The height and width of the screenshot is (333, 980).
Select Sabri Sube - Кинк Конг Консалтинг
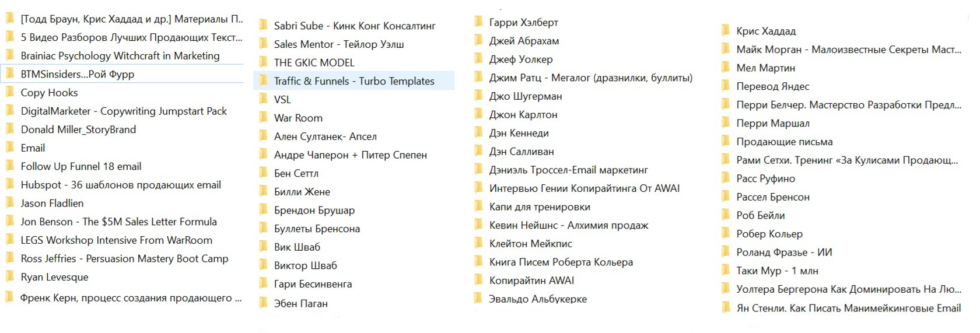(x=355, y=26)
